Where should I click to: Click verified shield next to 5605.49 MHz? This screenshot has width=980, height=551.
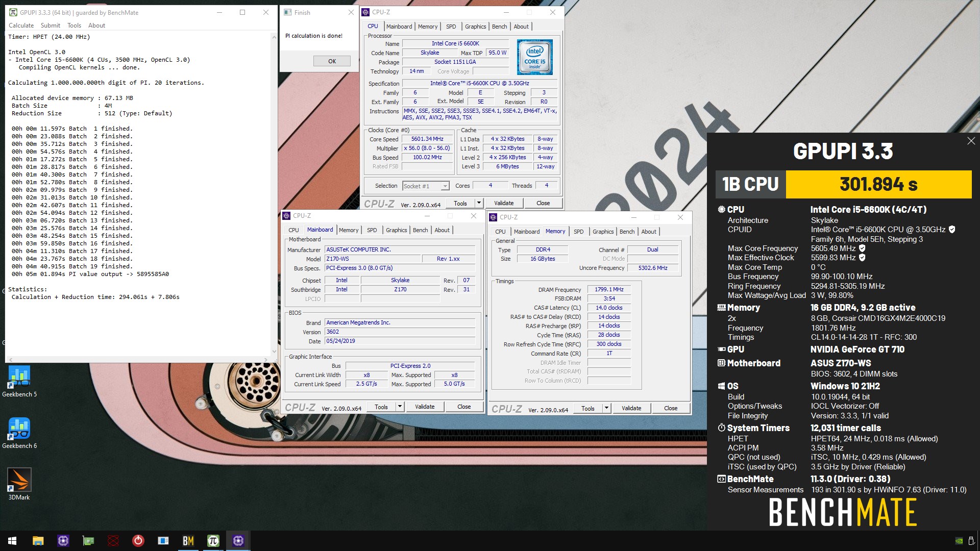[862, 248]
